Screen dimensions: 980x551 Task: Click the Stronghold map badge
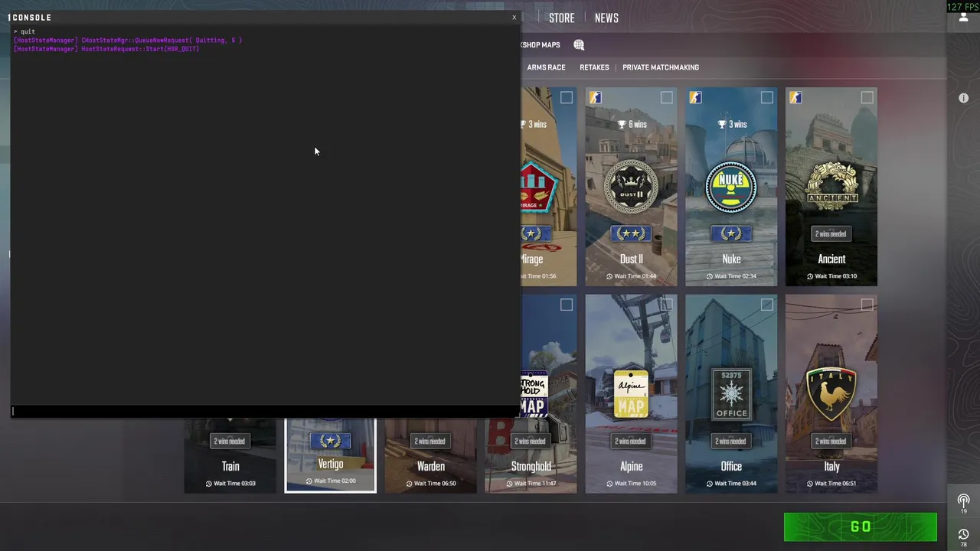tap(534, 394)
